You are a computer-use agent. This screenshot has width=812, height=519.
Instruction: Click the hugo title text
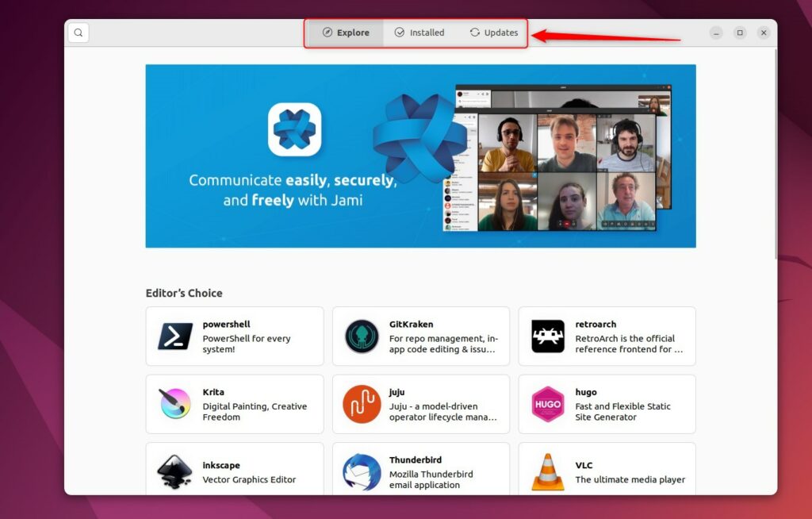point(586,392)
